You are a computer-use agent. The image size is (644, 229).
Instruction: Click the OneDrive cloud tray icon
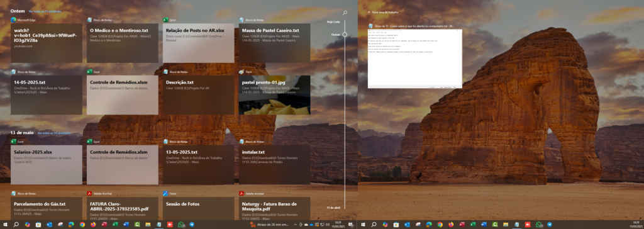click(x=311, y=225)
